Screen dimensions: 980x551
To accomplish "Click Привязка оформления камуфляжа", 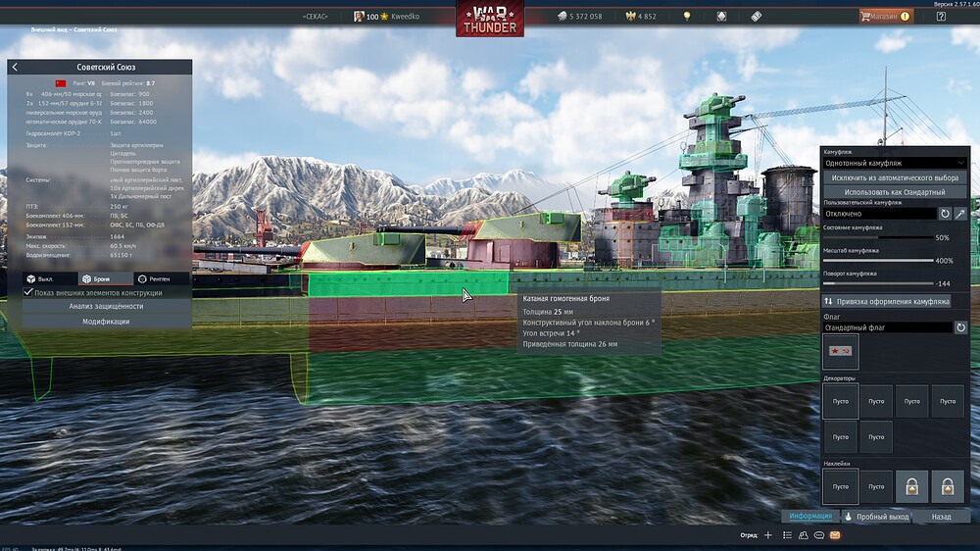I will click(x=887, y=301).
